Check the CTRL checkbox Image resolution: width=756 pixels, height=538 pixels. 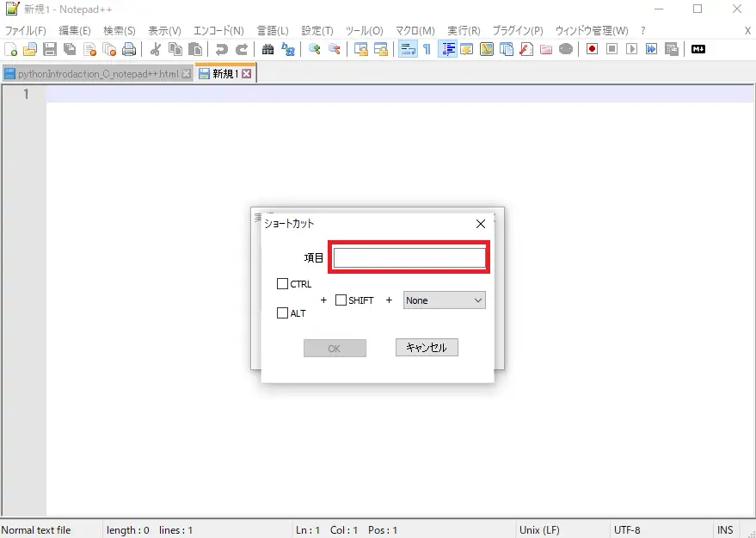coord(283,284)
